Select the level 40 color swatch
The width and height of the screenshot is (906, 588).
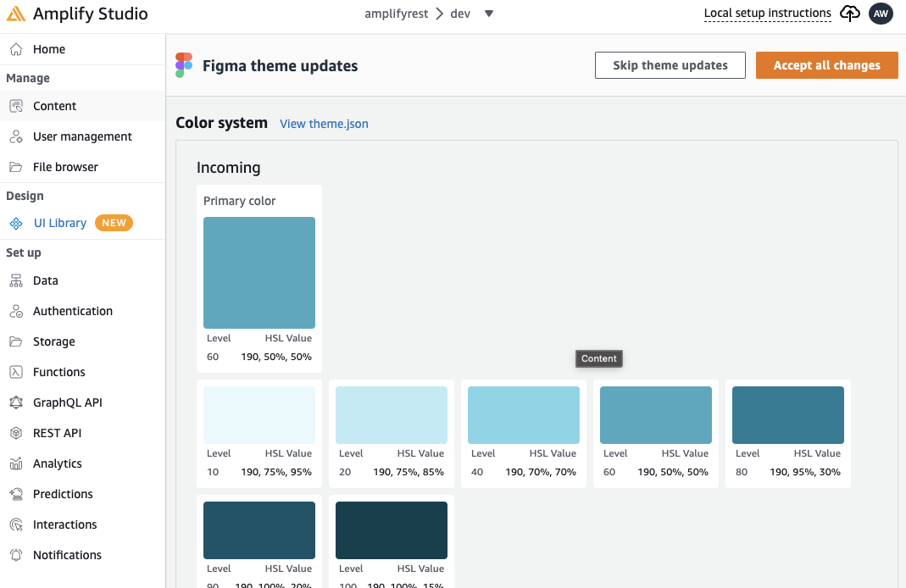(524, 414)
